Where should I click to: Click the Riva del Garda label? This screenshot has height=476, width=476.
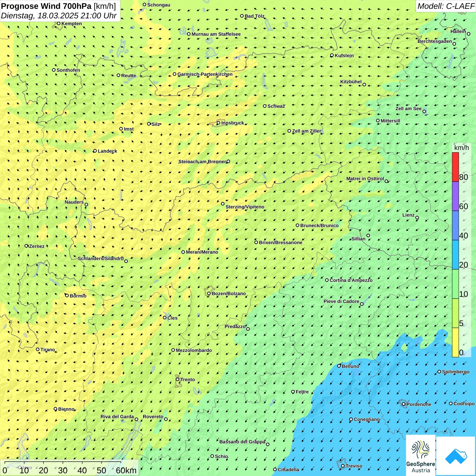click(x=117, y=417)
